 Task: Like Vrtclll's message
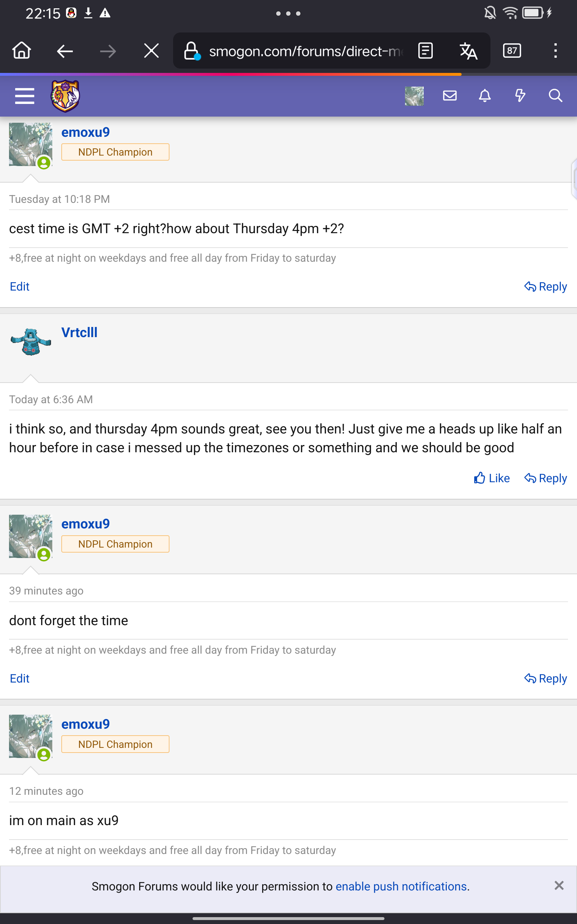(492, 478)
